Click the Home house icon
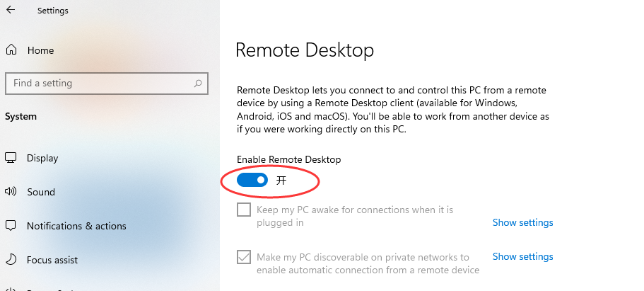This screenshot has height=291, width=644. pyautogui.click(x=11, y=50)
